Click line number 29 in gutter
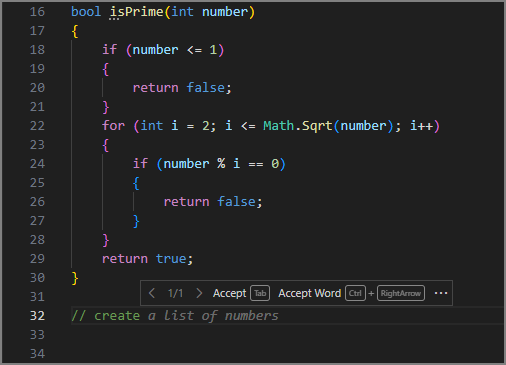Viewport: 506px width, 365px height. pos(37,259)
